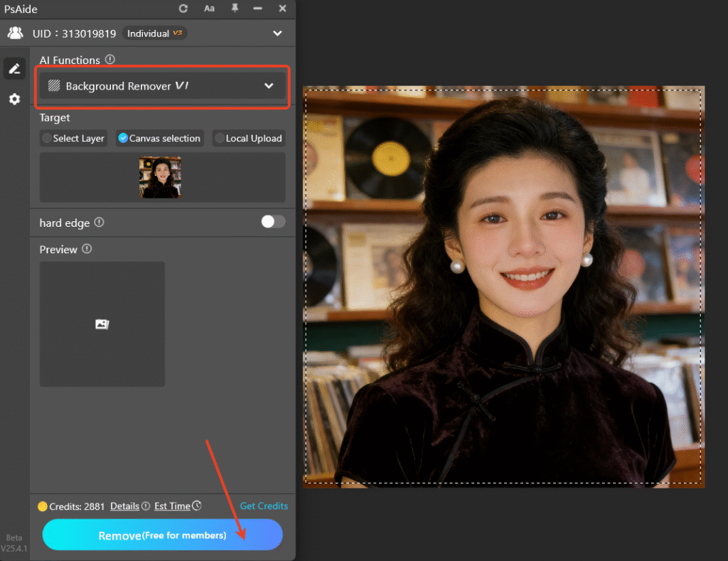Open the settings gear in sidebar
This screenshot has height=561, width=728.
pos(14,99)
